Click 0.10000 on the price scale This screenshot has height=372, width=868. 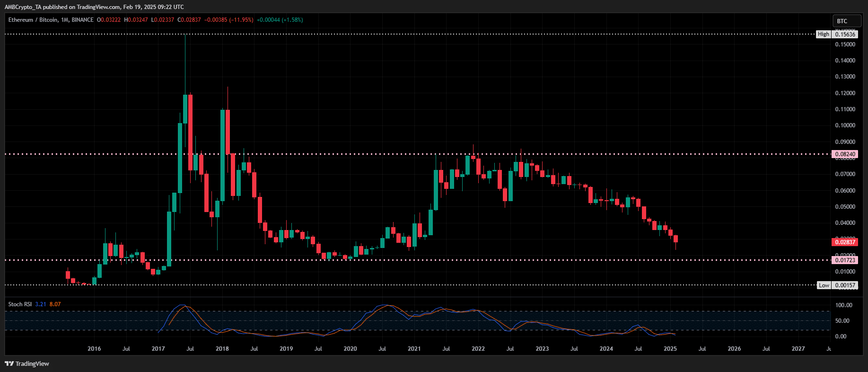pos(845,125)
